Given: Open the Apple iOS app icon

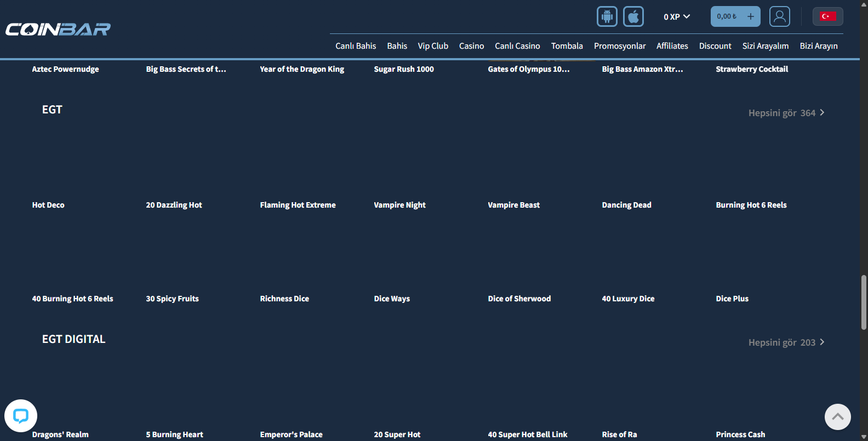Looking at the screenshot, I should click(x=633, y=16).
